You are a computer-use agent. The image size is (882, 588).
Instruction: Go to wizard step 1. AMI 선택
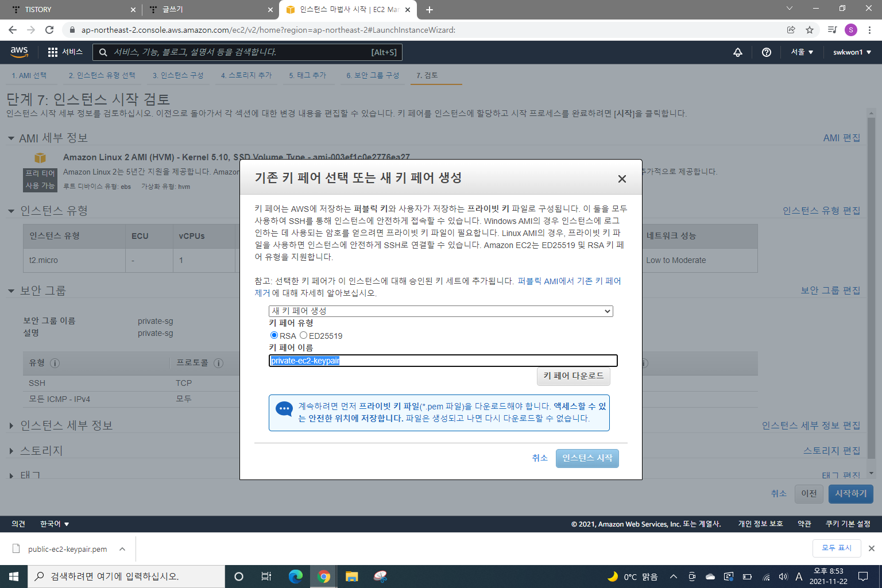pyautogui.click(x=29, y=75)
